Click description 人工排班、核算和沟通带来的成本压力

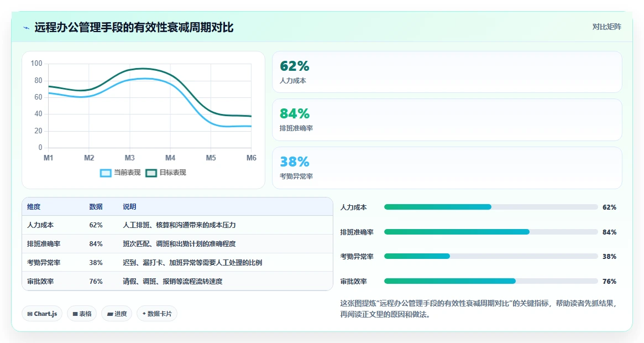coord(179,225)
